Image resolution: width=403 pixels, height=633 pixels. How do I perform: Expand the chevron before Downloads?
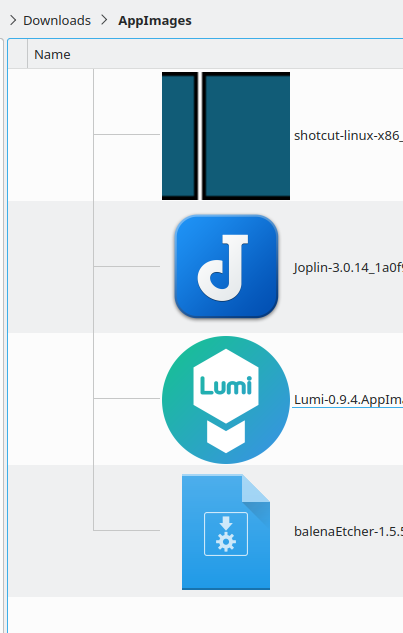[x=13, y=20]
